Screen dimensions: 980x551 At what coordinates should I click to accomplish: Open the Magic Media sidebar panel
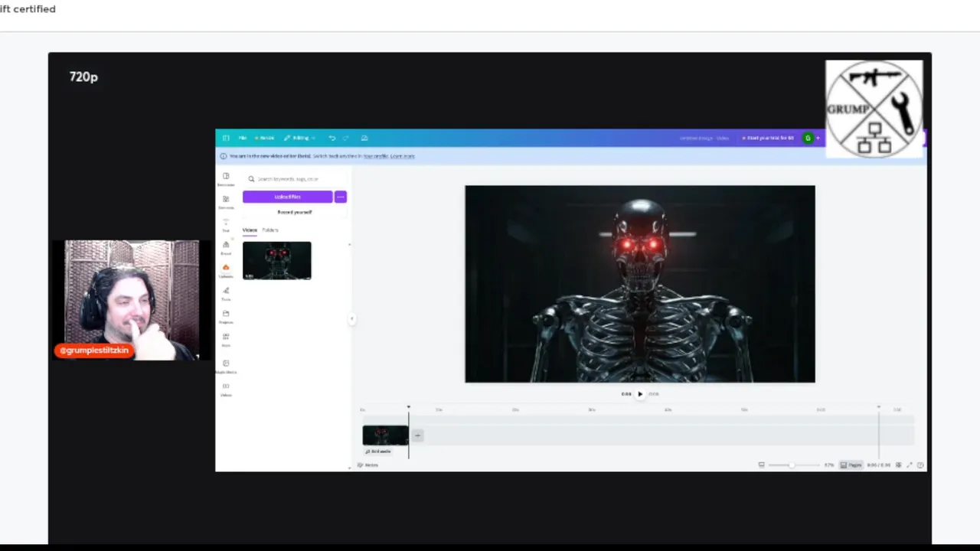point(226,367)
